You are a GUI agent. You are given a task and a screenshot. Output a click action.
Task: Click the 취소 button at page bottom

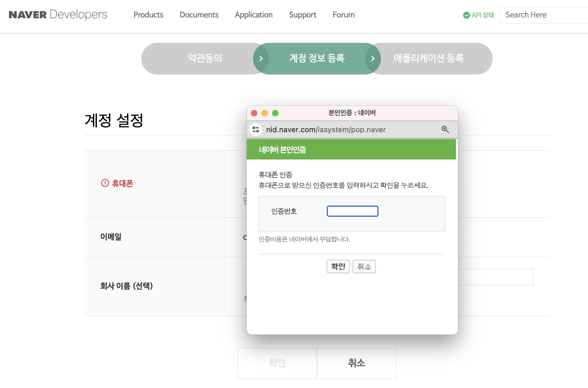pos(356,363)
